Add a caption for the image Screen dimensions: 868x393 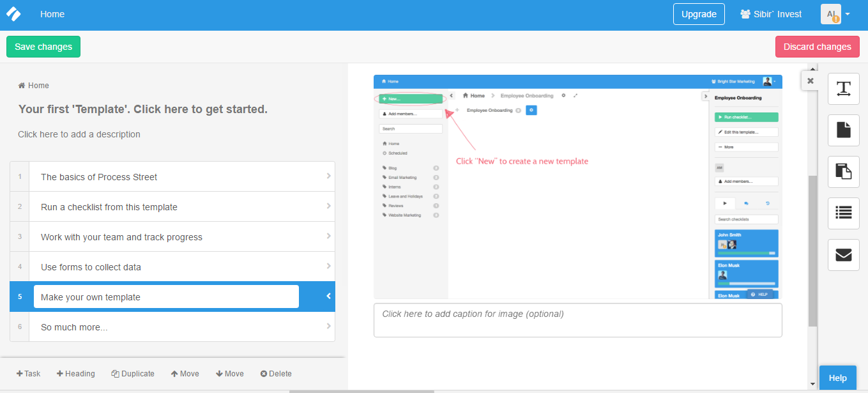(577, 320)
